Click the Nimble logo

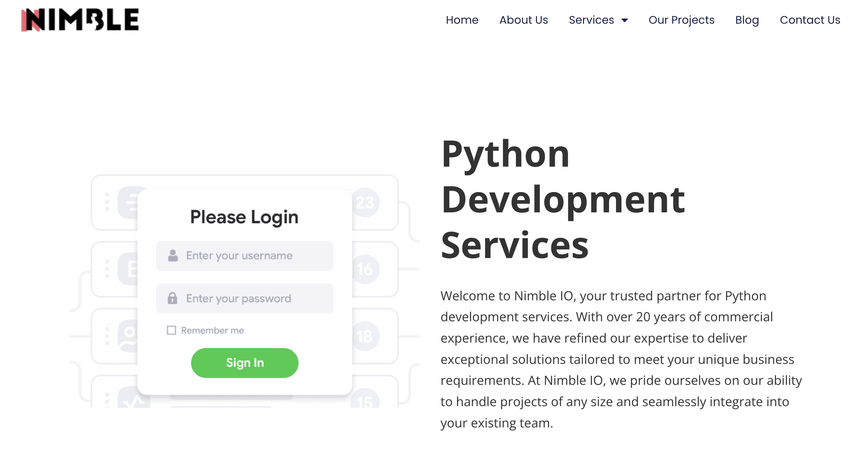point(80,20)
